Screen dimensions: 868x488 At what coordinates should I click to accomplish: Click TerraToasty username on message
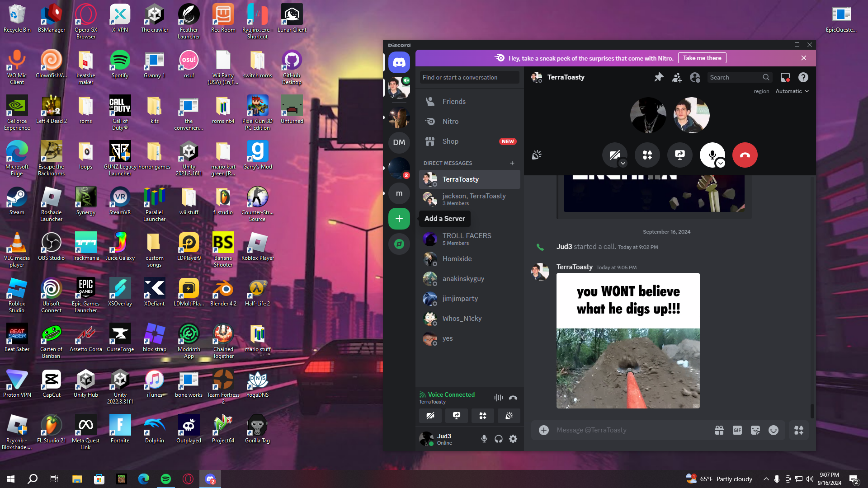[574, 267]
